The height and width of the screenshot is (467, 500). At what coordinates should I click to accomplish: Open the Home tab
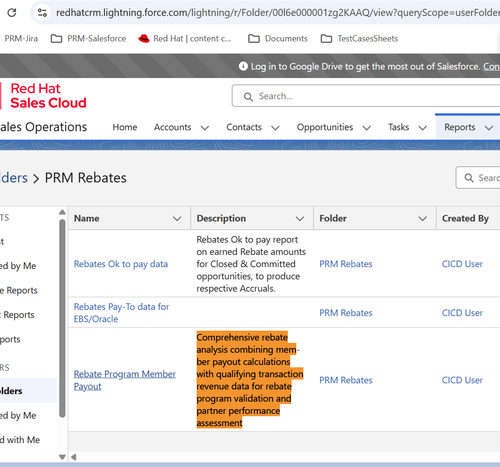tap(125, 127)
